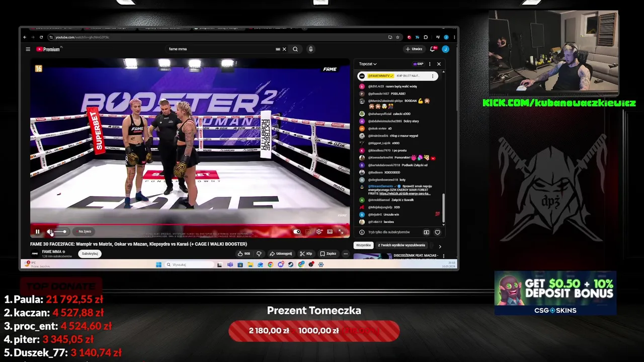
Task: Click the taskbar Wyszukaj search box
Action: [189, 264]
